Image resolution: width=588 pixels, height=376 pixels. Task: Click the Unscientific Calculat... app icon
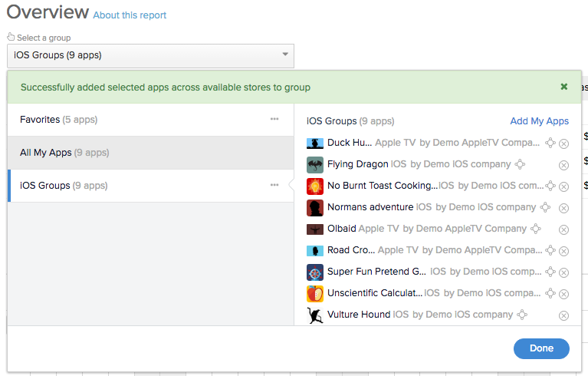(315, 293)
